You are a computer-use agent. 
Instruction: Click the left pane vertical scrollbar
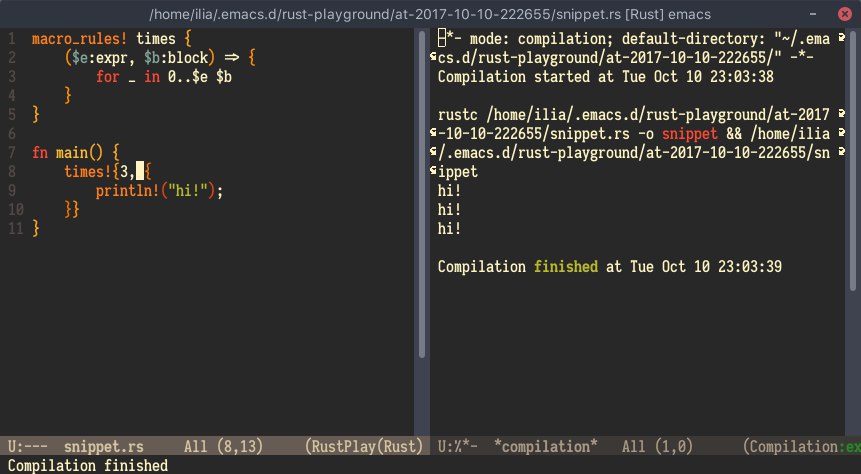pos(422,194)
